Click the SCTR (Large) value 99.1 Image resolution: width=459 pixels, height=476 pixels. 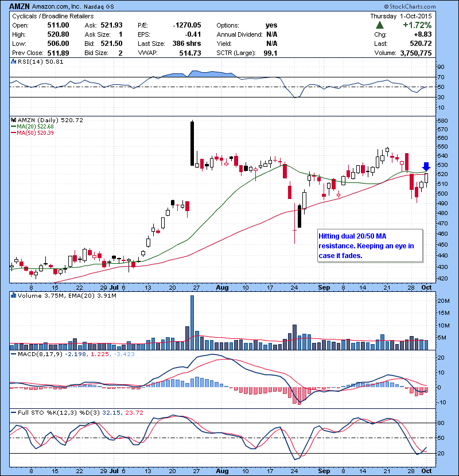tap(270, 53)
